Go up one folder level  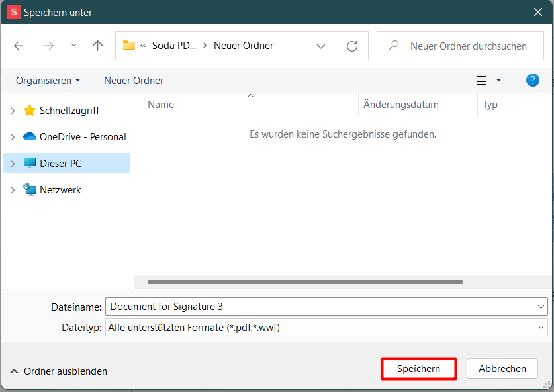(x=97, y=46)
